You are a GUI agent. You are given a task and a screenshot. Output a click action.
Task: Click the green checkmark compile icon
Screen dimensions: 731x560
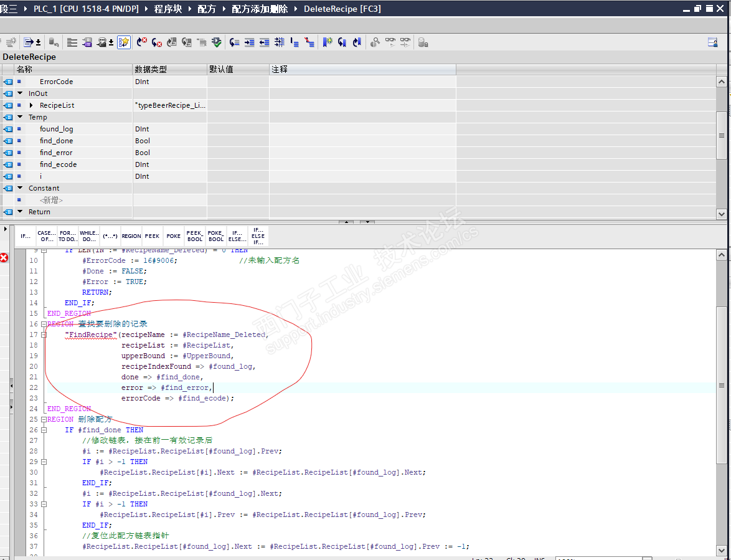[216, 42]
